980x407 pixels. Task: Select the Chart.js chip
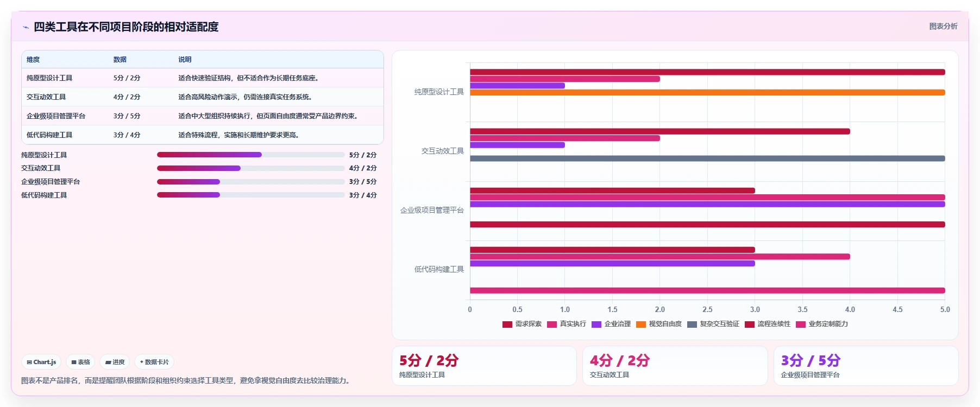click(42, 362)
